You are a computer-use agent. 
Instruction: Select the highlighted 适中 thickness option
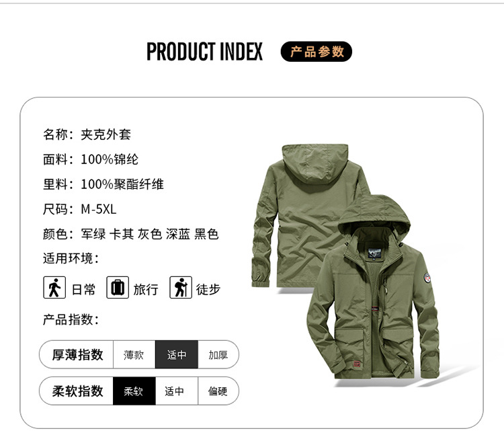point(177,354)
